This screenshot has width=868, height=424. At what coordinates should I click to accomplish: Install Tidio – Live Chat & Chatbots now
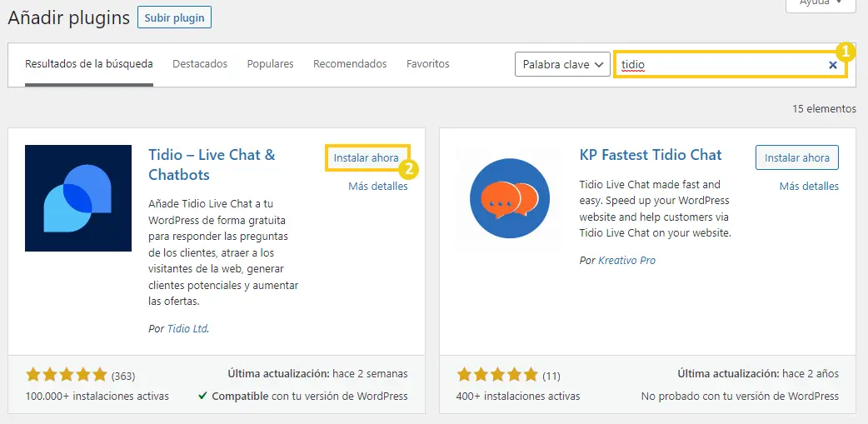(x=366, y=157)
